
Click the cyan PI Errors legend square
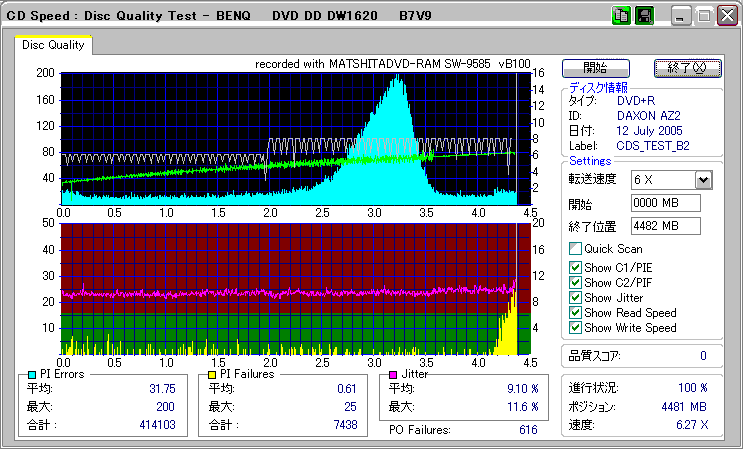click(32, 374)
